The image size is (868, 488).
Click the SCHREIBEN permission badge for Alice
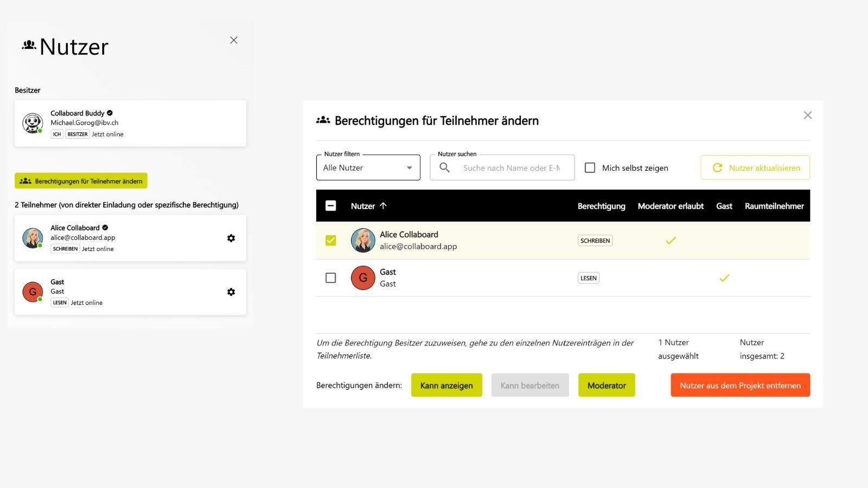tap(595, 240)
